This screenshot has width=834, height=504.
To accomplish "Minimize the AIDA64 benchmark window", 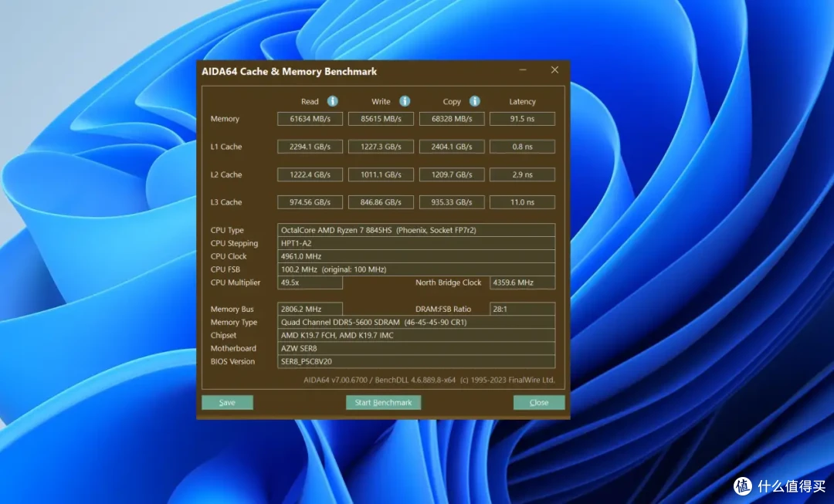I will click(523, 70).
